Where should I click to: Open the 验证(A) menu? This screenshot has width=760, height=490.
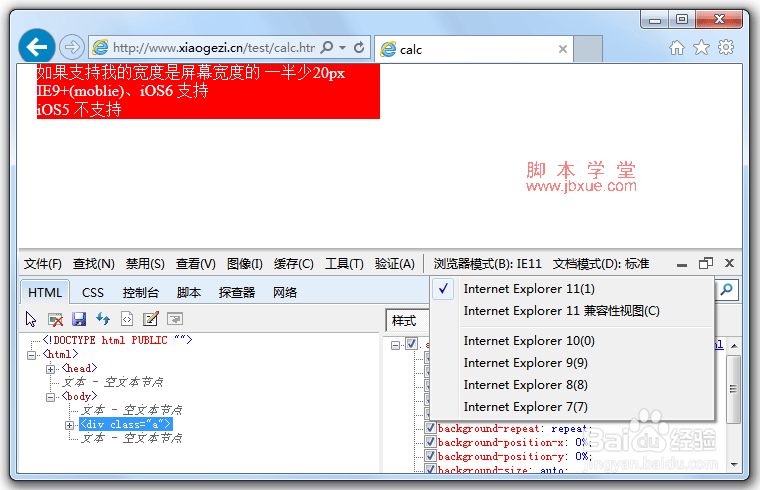[x=395, y=264]
